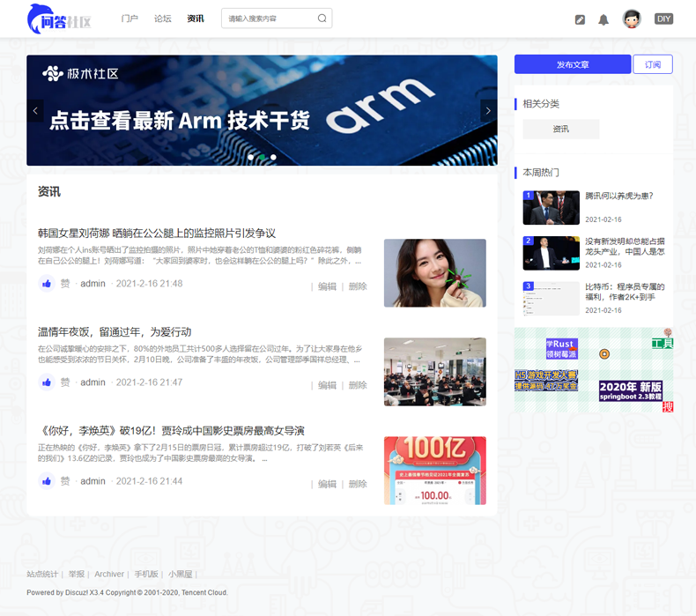The image size is (696, 616).
Task: Open article 温情年夜饭 title
Action: point(115,331)
